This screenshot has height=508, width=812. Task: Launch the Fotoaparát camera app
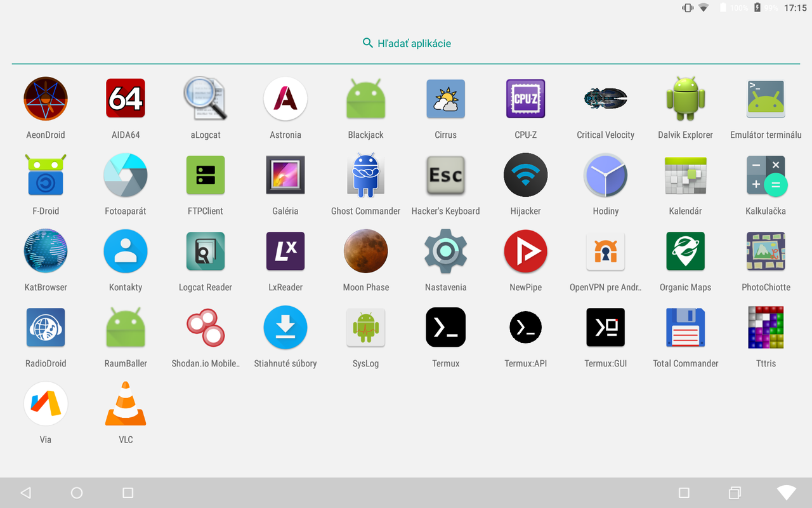126,175
